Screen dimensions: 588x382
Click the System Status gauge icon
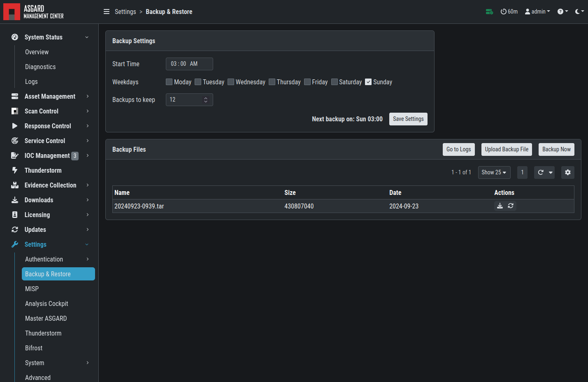click(x=15, y=37)
